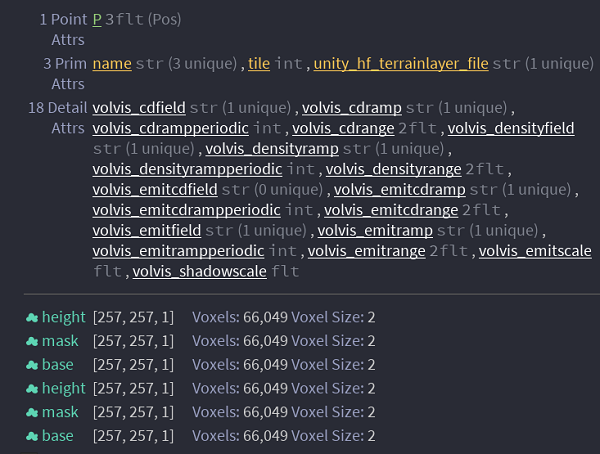Select the name primitive attribute link

(112, 64)
